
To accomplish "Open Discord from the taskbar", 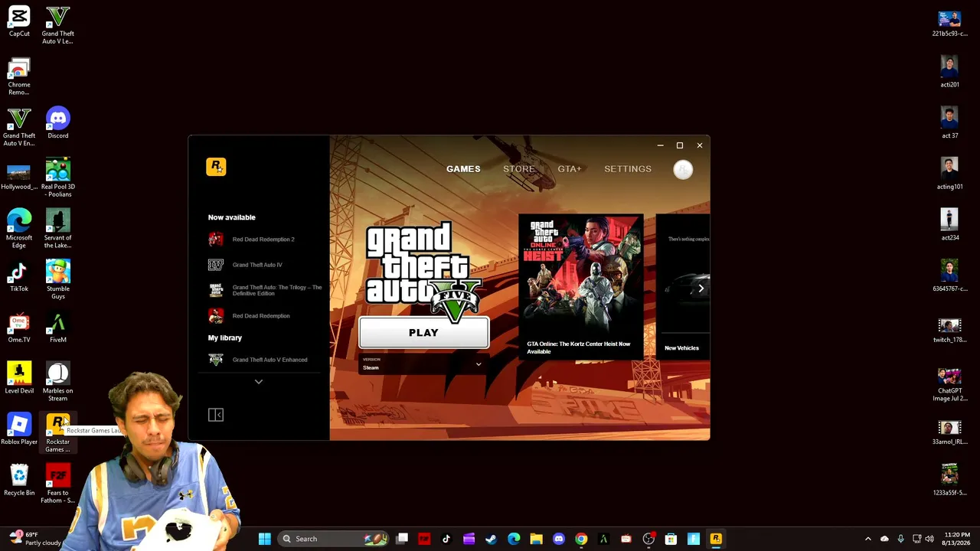I will pos(559,539).
